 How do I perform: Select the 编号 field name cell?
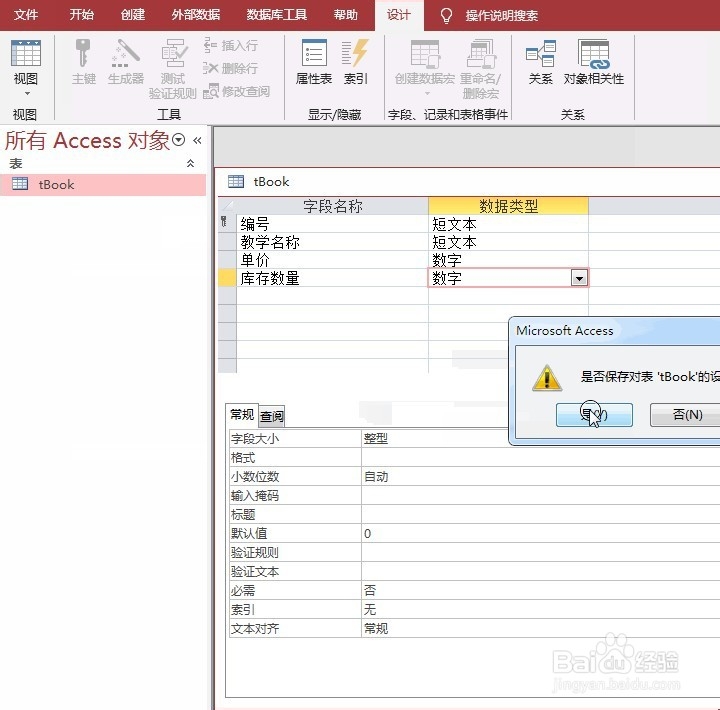332,224
